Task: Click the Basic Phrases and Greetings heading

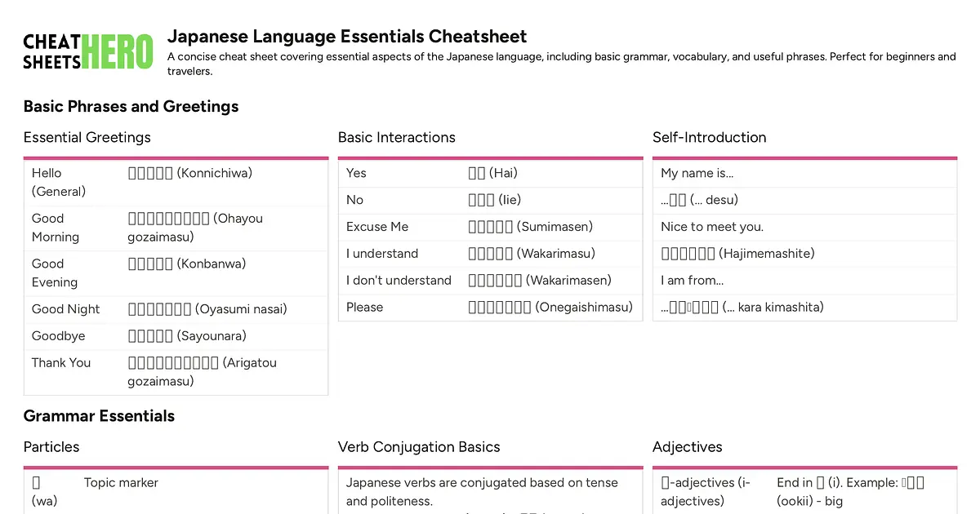Action: pyautogui.click(x=131, y=106)
